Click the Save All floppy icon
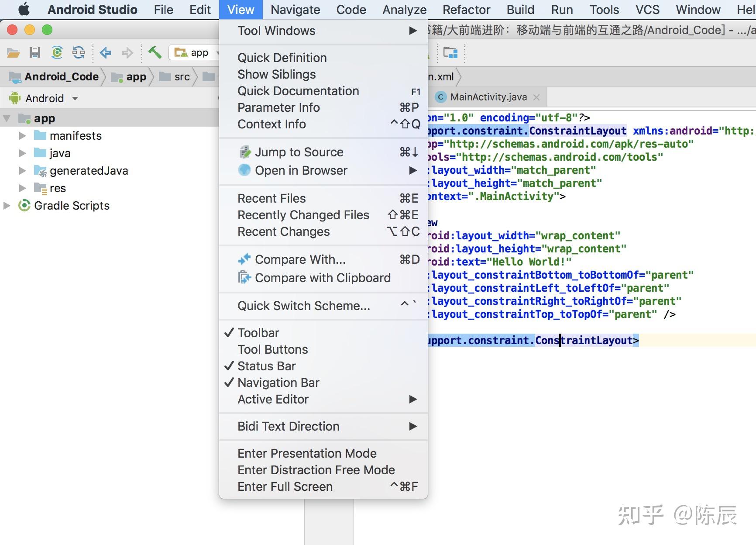This screenshot has width=756, height=545. coord(35,53)
